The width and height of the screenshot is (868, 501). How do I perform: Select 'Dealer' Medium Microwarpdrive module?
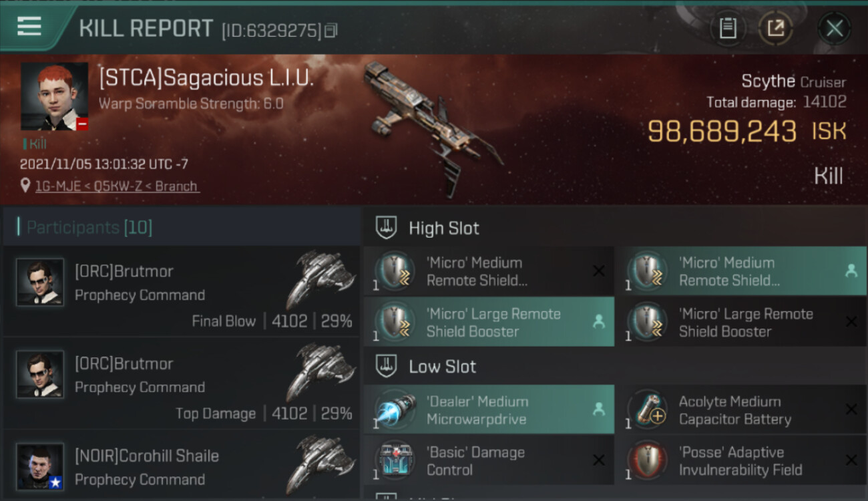[489, 410]
